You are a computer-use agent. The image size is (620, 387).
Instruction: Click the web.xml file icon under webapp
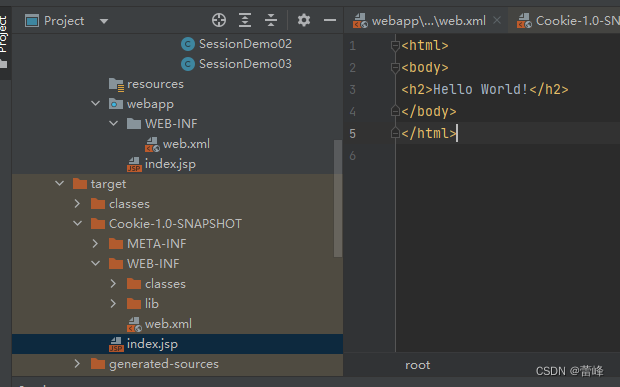click(x=152, y=144)
